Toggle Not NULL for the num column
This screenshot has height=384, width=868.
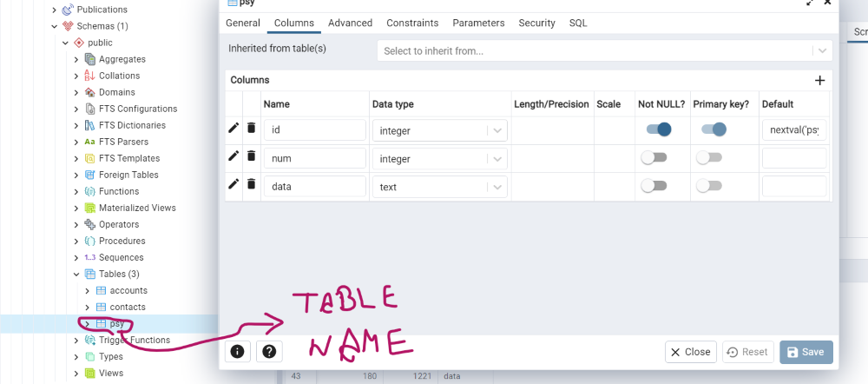point(654,158)
